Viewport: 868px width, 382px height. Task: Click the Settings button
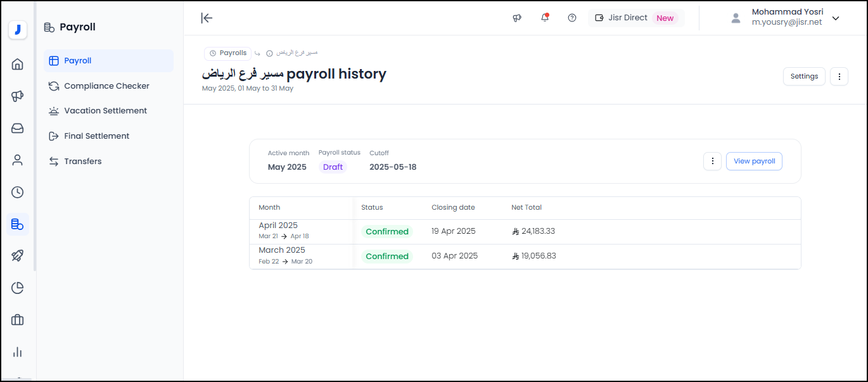pyautogui.click(x=804, y=77)
